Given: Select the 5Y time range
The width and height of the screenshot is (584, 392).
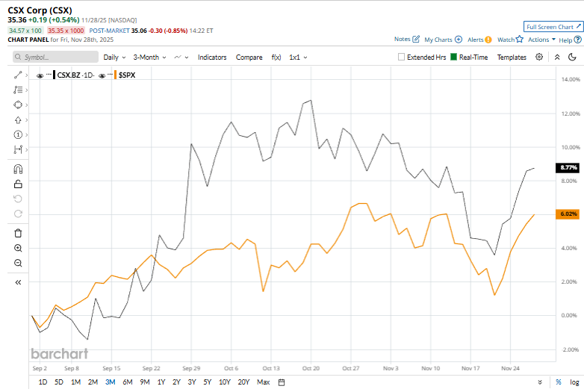Looking at the screenshot, I should point(208,382).
